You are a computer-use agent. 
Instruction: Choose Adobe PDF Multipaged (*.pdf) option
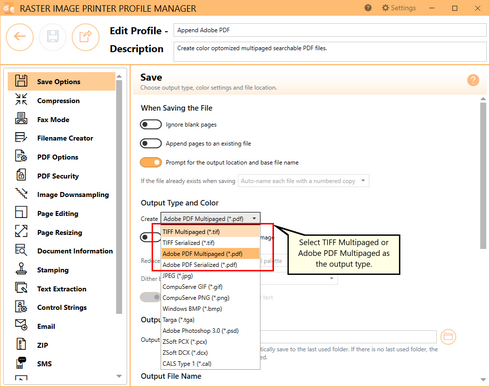[x=210, y=254]
